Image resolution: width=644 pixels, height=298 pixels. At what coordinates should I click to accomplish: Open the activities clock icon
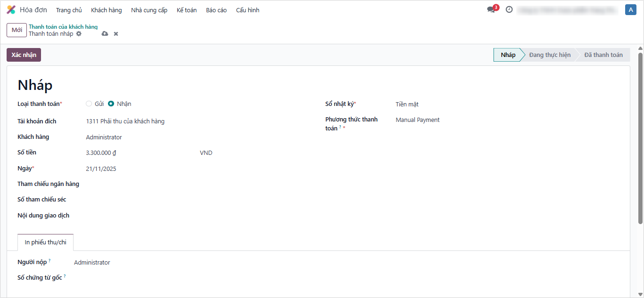pos(509,9)
